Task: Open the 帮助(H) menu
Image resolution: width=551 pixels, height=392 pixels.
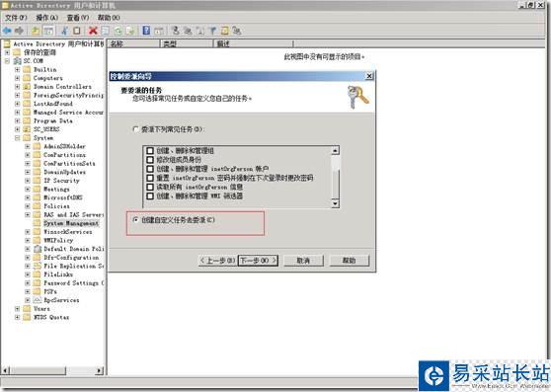Action: pyautogui.click(x=109, y=18)
